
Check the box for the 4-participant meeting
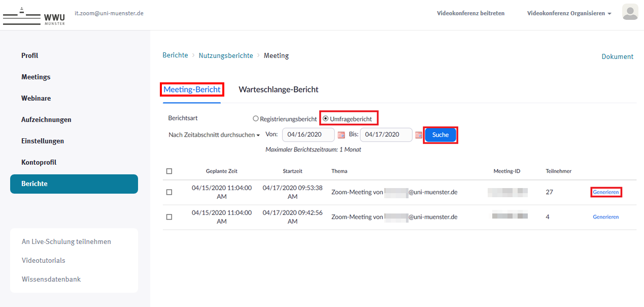(169, 217)
